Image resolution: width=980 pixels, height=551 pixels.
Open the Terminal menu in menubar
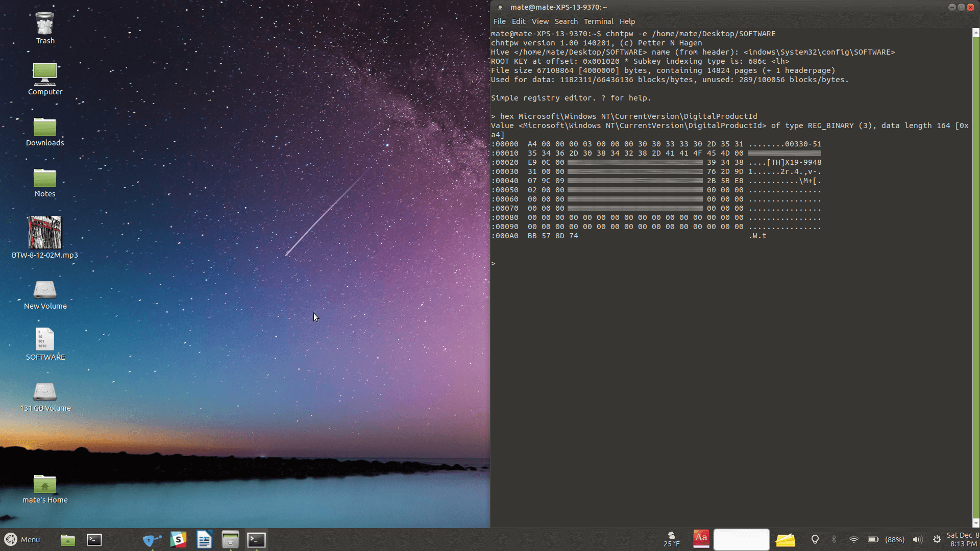598,21
